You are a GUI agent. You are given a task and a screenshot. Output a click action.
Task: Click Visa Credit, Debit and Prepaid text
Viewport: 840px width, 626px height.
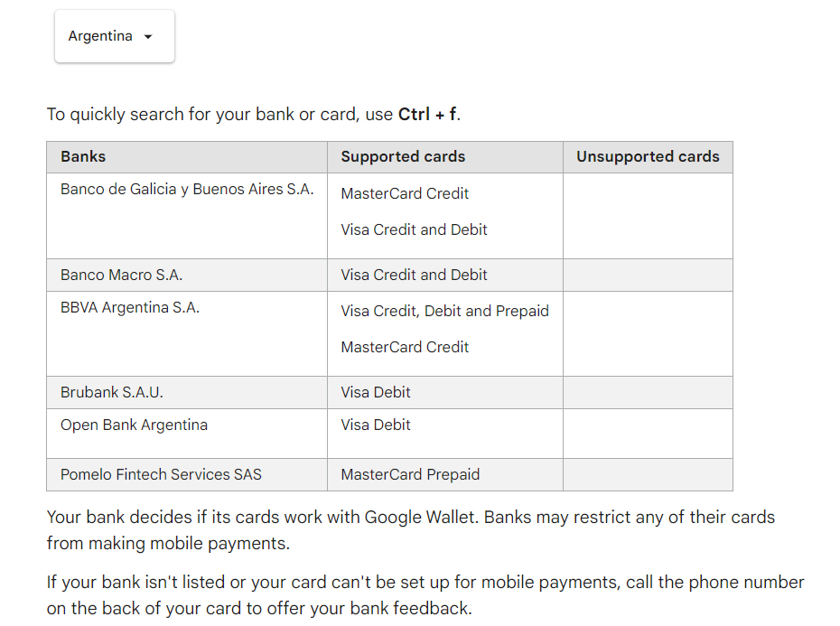[444, 311]
